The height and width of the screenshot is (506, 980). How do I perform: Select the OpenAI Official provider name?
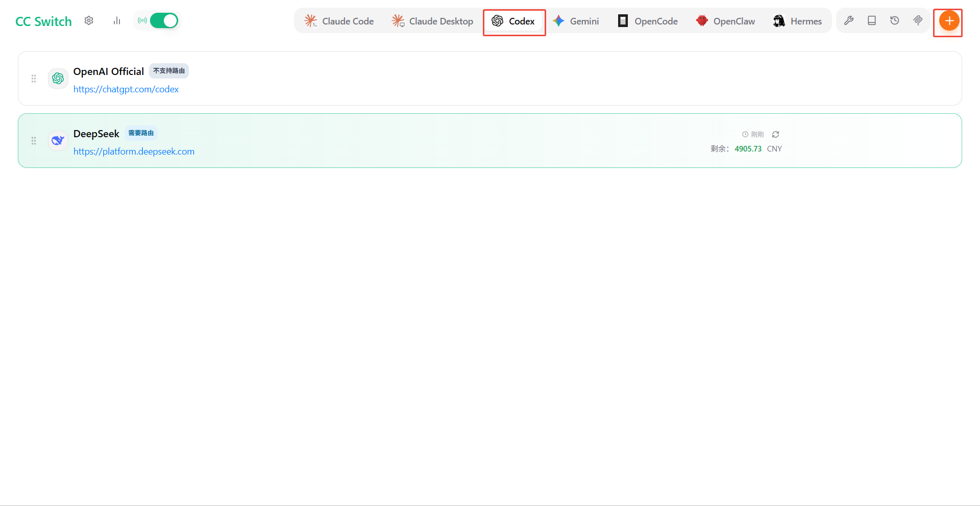coord(109,71)
